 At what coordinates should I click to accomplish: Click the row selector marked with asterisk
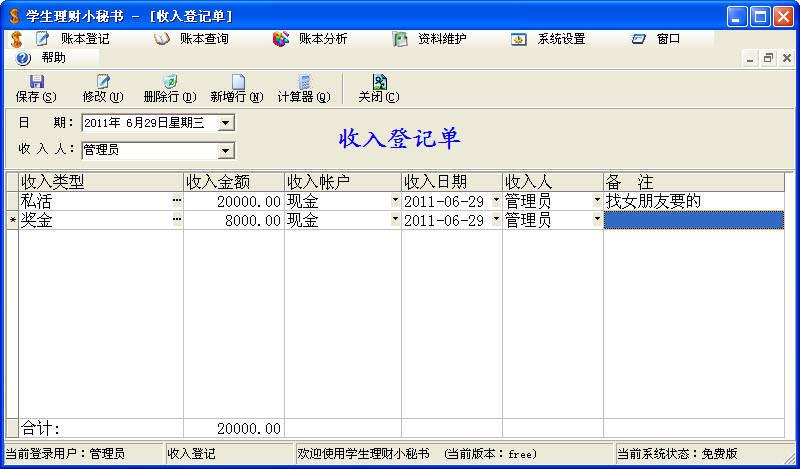(x=12, y=220)
